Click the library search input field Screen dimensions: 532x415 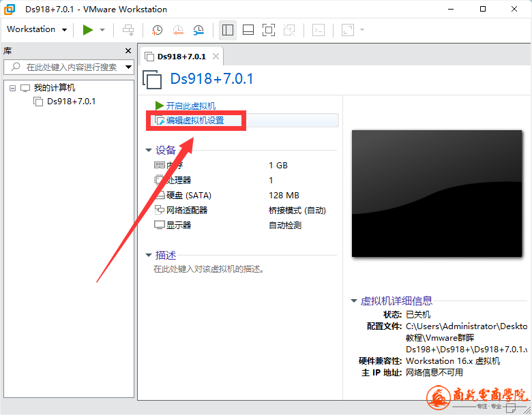click(x=68, y=67)
